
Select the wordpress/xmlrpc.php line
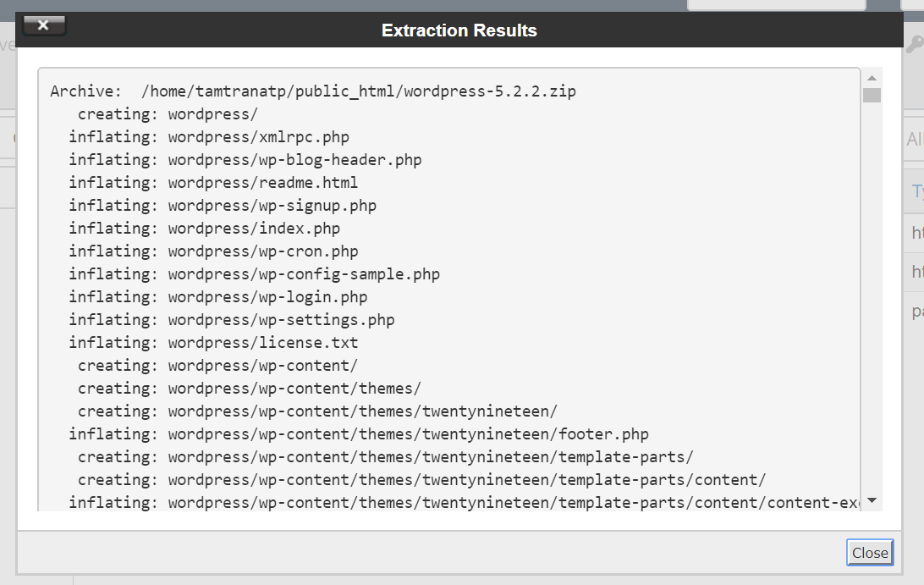[x=209, y=137]
